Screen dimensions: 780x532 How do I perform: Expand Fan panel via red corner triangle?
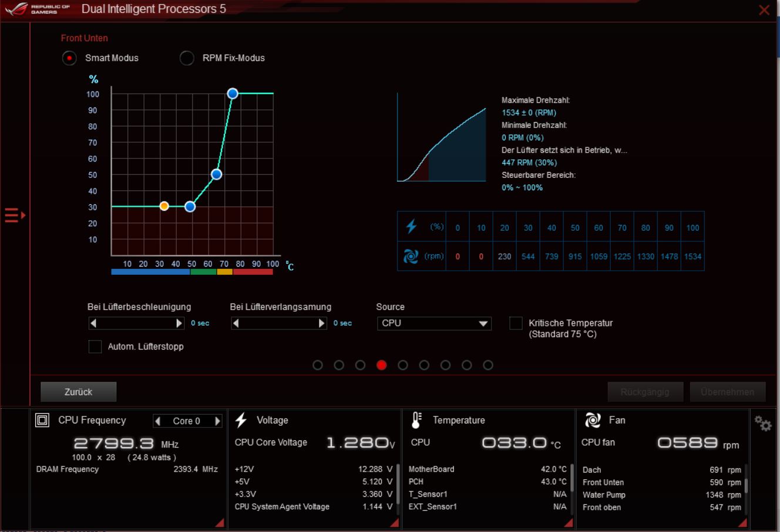pos(742,522)
